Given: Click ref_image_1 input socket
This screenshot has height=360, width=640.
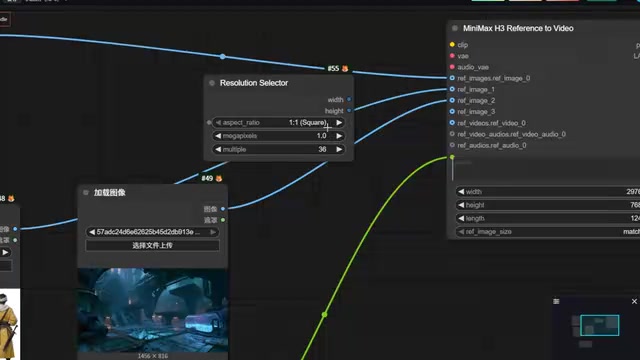Looking at the screenshot, I should pyautogui.click(x=452, y=89).
